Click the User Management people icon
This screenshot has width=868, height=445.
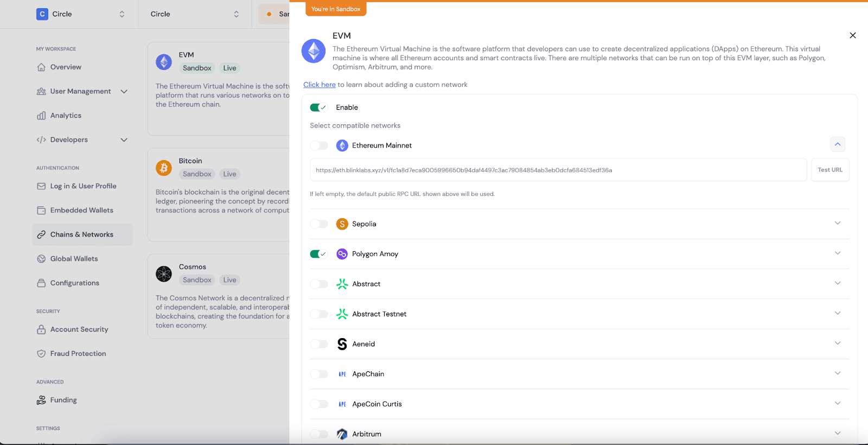[x=41, y=91]
